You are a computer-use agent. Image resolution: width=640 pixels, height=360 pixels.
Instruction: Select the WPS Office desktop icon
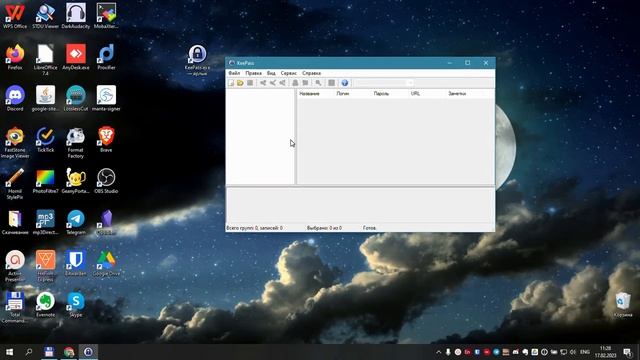(15, 16)
